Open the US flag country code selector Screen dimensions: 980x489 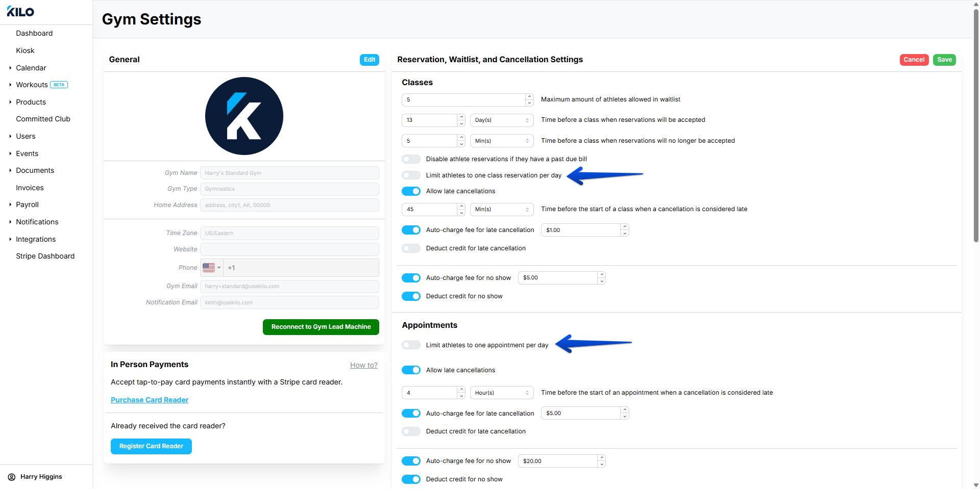pos(212,268)
